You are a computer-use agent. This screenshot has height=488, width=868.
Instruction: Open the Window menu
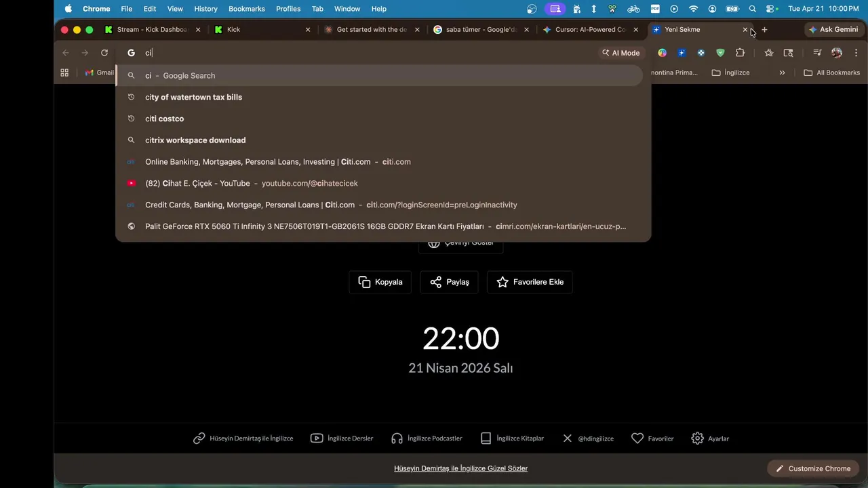click(347, 9)
